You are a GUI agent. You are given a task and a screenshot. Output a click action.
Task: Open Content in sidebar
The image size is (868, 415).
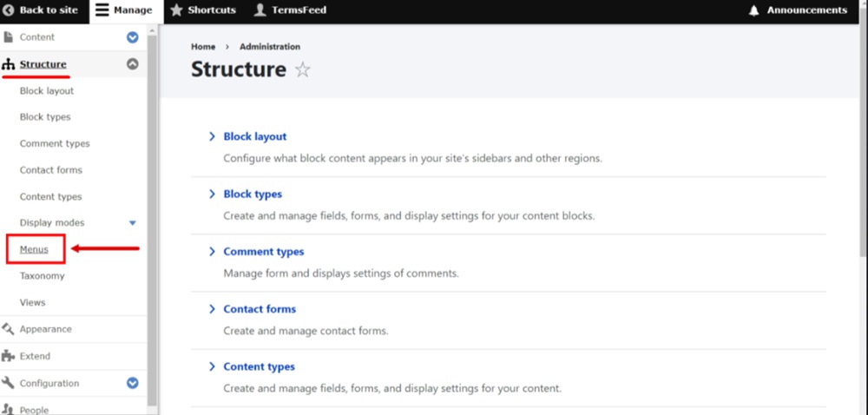point(37,37)
